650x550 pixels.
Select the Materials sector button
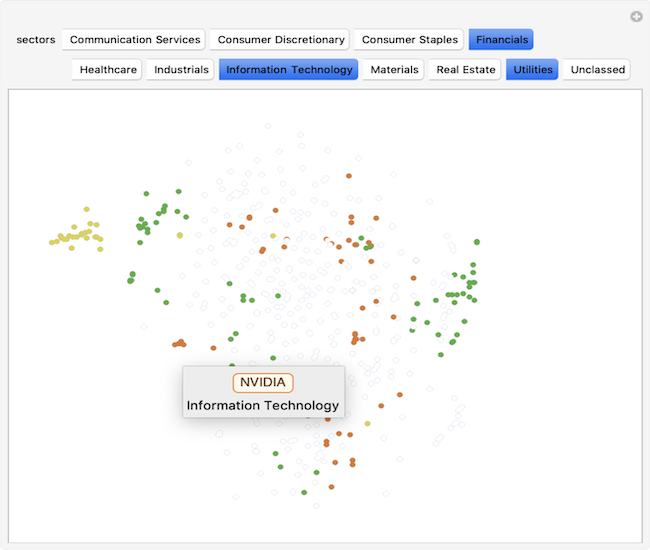(x=394, y=70)
